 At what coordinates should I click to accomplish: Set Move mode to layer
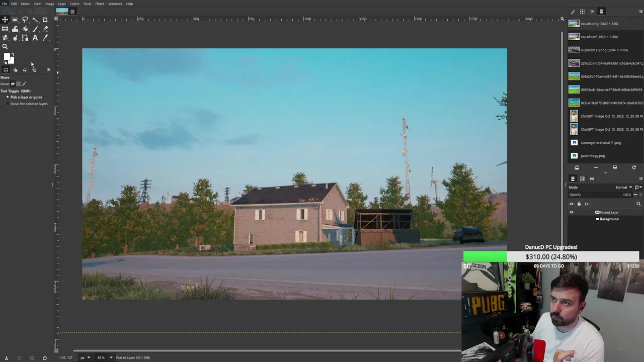click(13, 84)
